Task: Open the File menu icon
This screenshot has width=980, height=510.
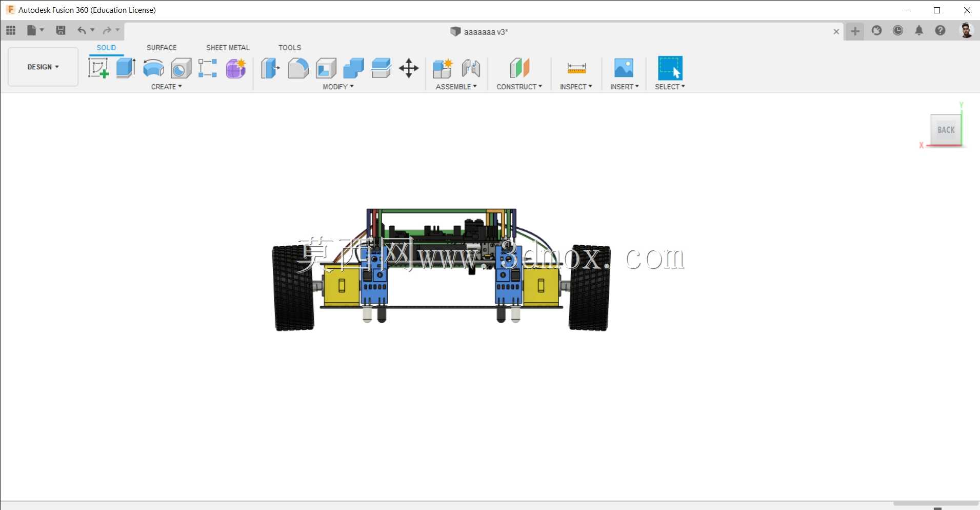Action: click(x=32, y=30)
